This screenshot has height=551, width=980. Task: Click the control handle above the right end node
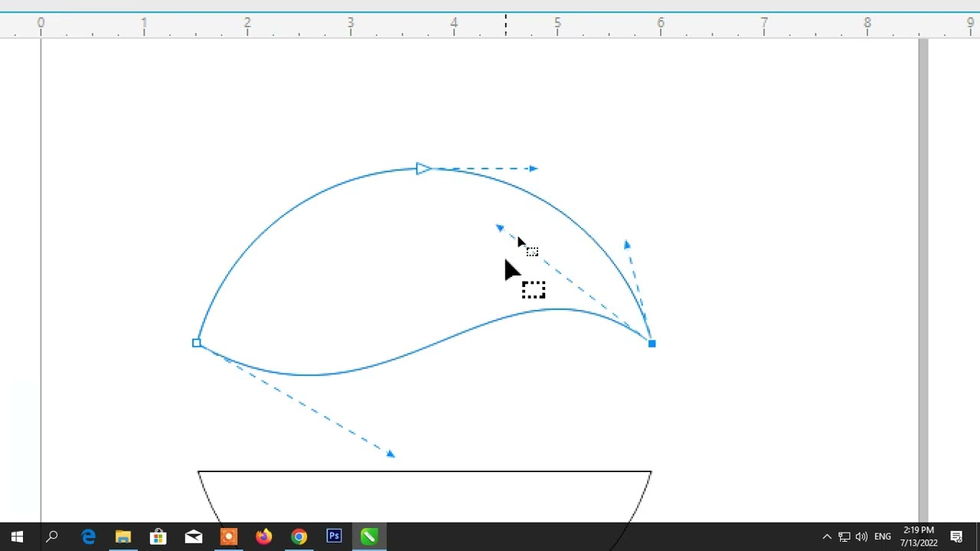(627, 245)
